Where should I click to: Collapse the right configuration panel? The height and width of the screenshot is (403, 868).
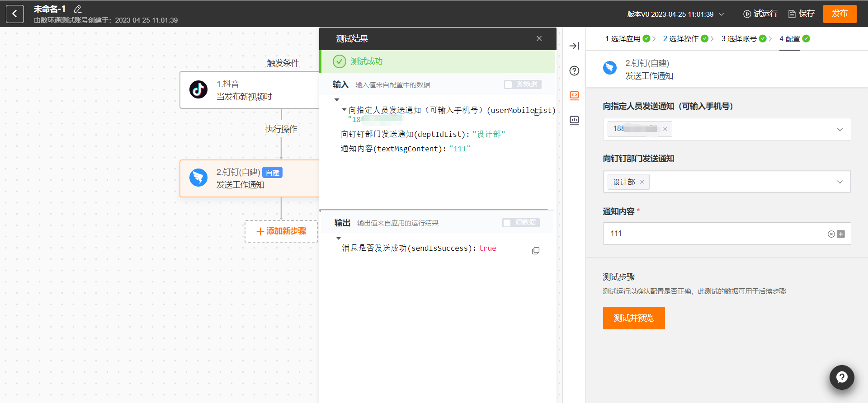coord(574,46)
